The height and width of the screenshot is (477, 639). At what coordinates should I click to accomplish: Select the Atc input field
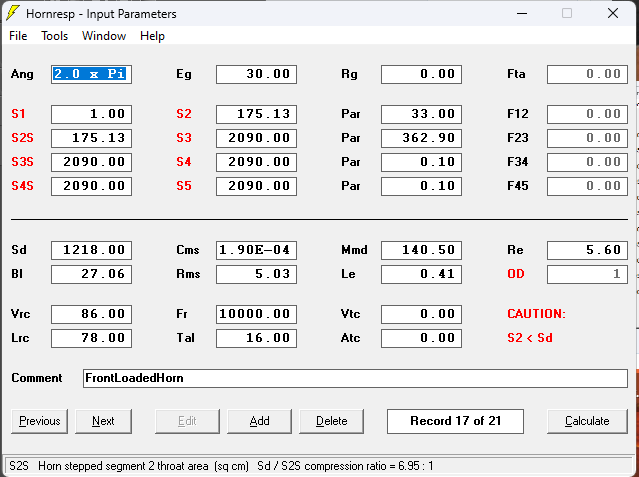[421, 338]
